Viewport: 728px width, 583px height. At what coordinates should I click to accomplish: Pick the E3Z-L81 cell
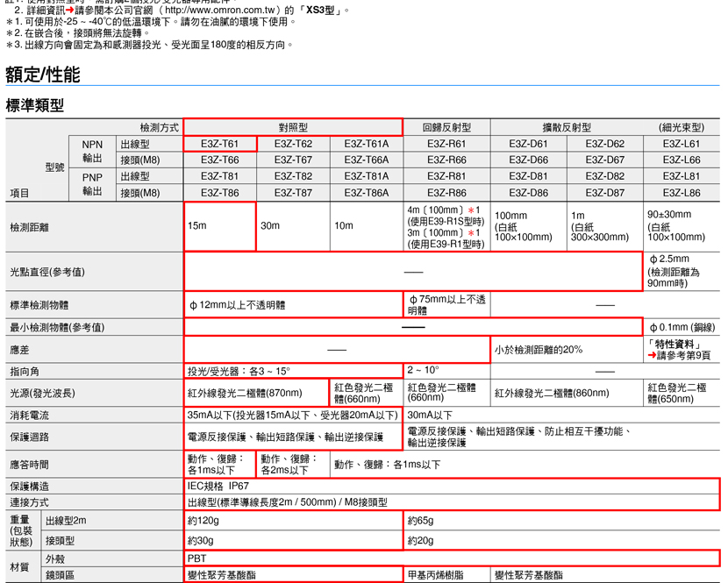(x=682, y=176)
